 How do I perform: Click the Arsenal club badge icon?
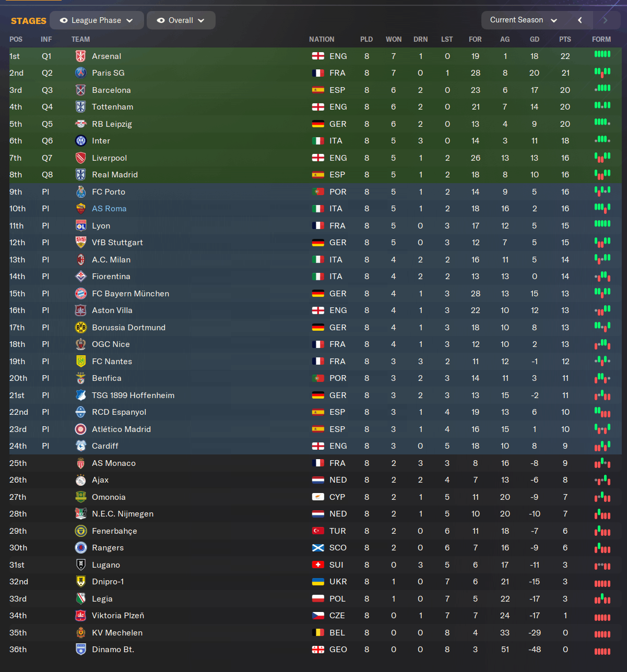point(80,56)
